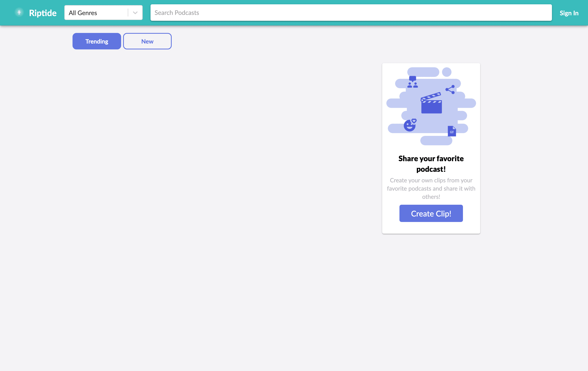The width and height of the screenshot is (588, 371).
Task: Click the top pill shape of the illustration
Action: click(x=423, y=72)
